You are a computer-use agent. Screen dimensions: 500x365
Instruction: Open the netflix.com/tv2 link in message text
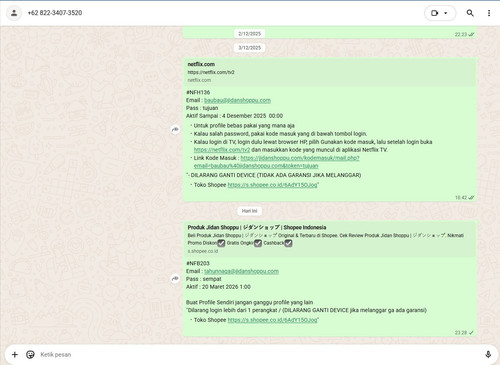pyautogui.click(x=222, y=150)
